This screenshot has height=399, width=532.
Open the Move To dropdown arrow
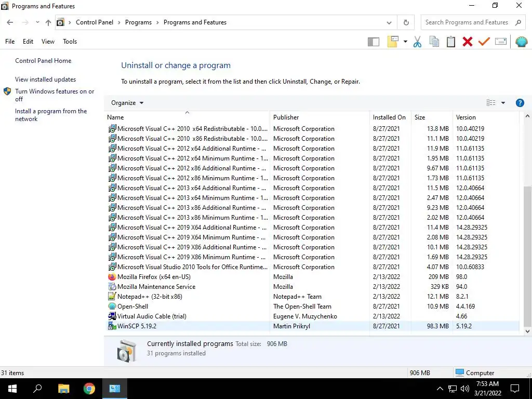tap(405, 42)
